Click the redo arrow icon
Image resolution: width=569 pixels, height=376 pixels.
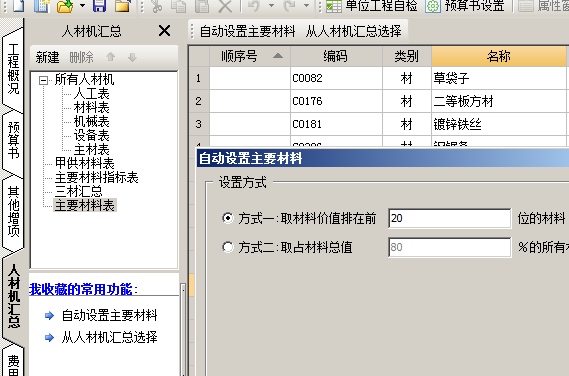[x=289, y=5]
